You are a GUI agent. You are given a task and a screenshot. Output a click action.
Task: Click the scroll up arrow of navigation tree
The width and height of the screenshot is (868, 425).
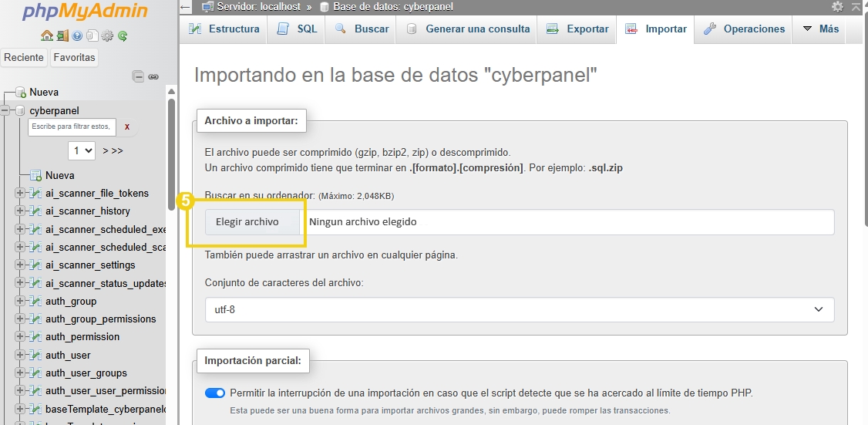pos(171,92)
